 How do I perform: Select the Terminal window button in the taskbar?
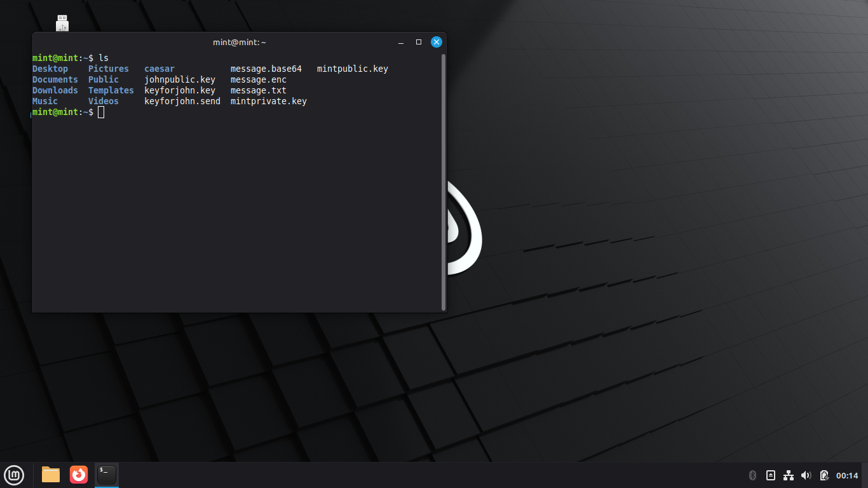pos(107,475)
